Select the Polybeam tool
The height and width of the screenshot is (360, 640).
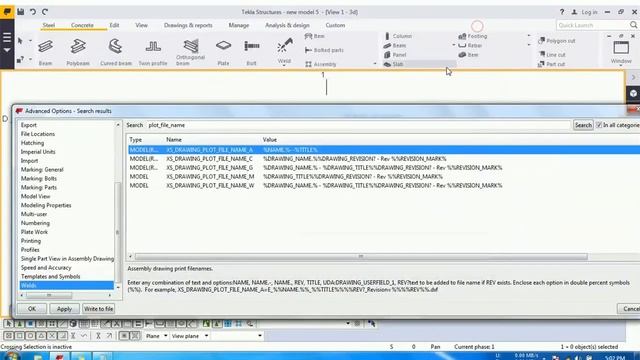tap(78, 52)
